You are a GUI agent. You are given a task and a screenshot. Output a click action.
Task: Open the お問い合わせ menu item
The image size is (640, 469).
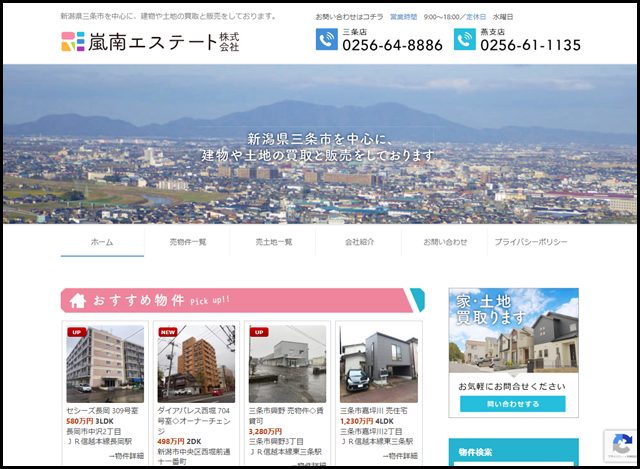click(x=445, y=242)
